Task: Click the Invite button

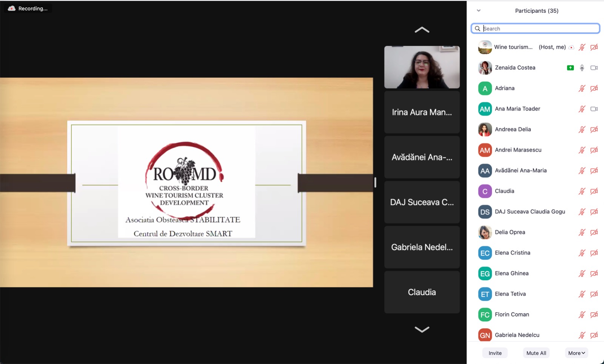Action: coord(495,353)
